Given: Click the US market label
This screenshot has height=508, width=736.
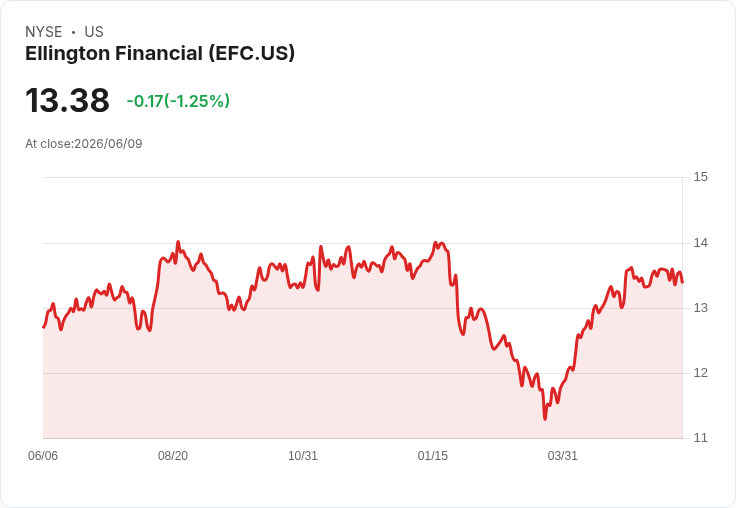Looking at the screenshot, I should point(94,32).
